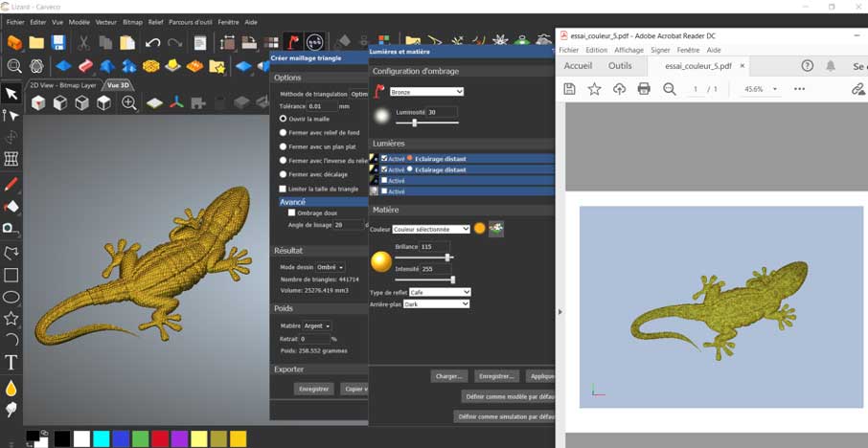Viewport: 868px width, 448px height.
Task: Select 'Ouvrir la maille' radio option
Action: [x=283, y=119]
